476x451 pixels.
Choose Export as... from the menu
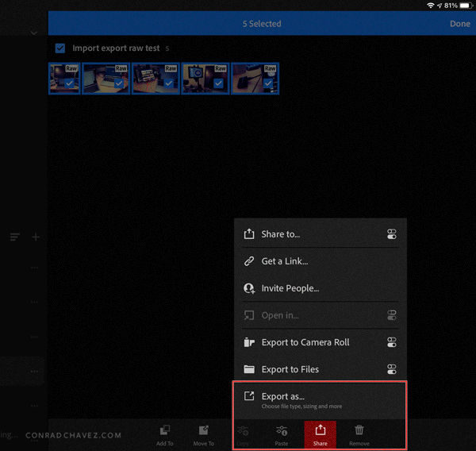pos(320,400)
